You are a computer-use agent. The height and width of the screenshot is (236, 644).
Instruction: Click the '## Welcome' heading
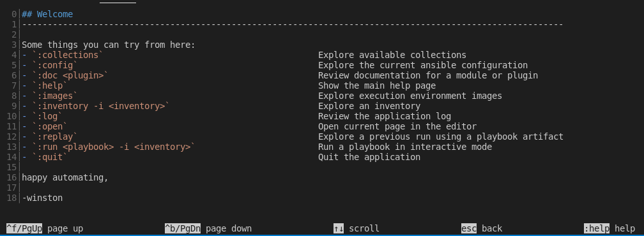47,14
